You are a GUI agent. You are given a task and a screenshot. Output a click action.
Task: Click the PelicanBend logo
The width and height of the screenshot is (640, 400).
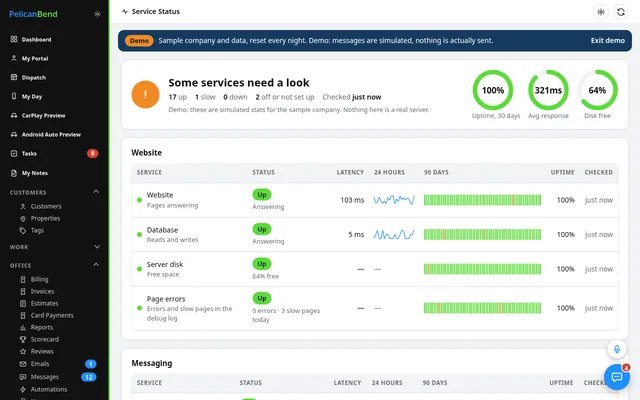(x=33, y=14)
